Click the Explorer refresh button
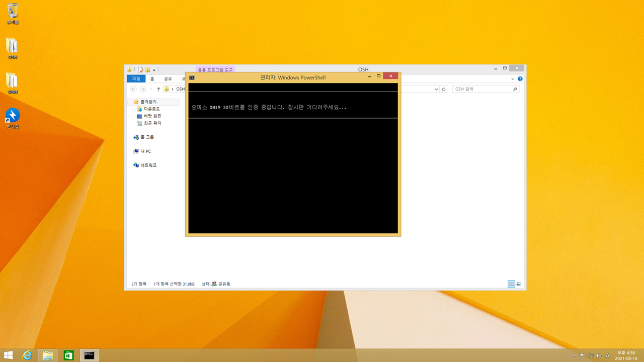Viewport: 644px width, 362px height. 444,89
